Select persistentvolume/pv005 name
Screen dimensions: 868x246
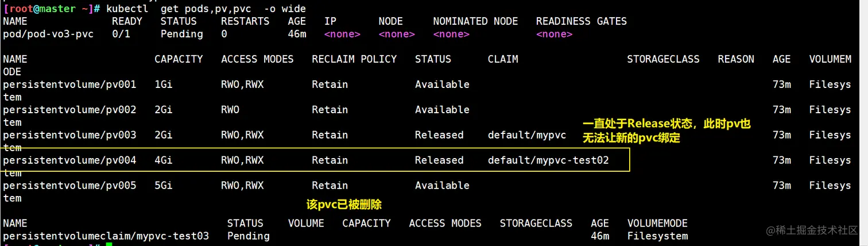click(x=69, y=186)
